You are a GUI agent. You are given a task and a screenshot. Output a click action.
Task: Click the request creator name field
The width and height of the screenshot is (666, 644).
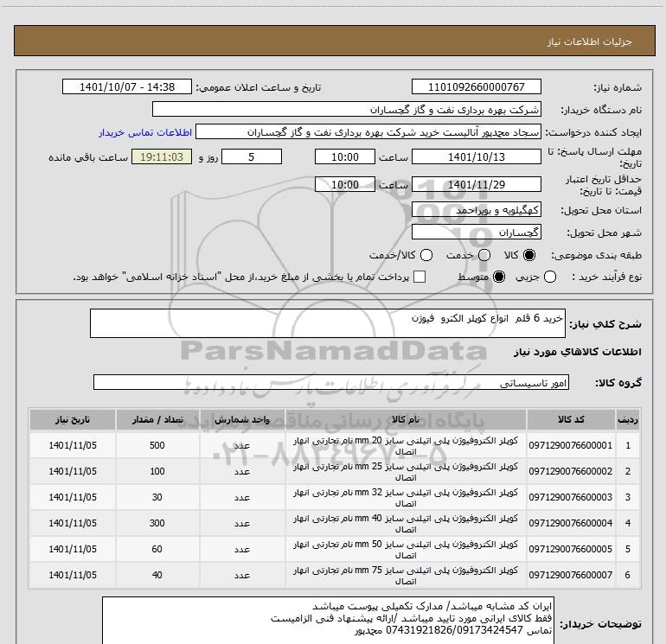point(368,132)
